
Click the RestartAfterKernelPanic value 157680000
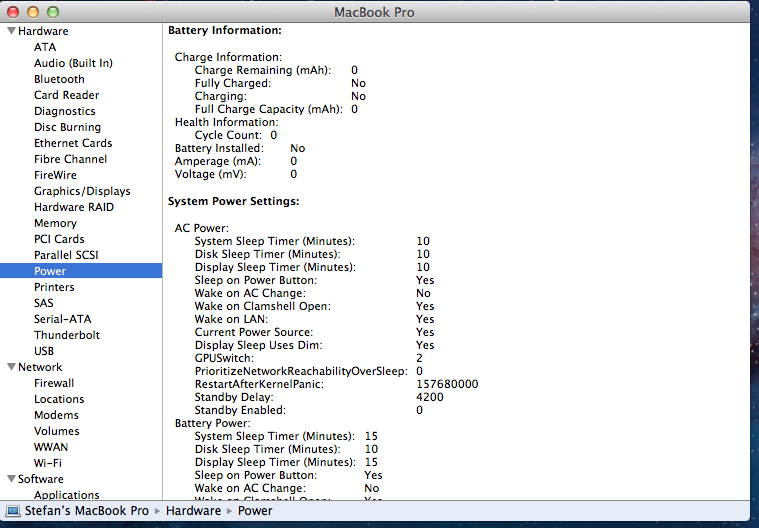point(447,384)
